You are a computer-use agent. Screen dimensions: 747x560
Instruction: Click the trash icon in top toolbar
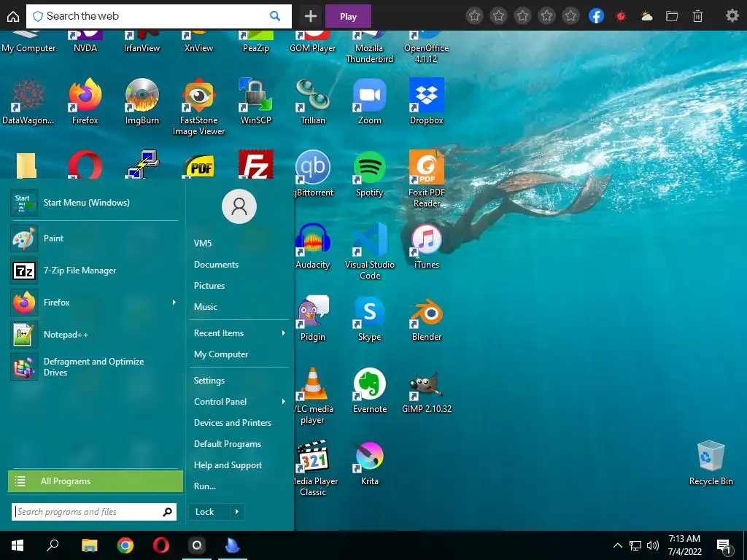tap(697, 16)
